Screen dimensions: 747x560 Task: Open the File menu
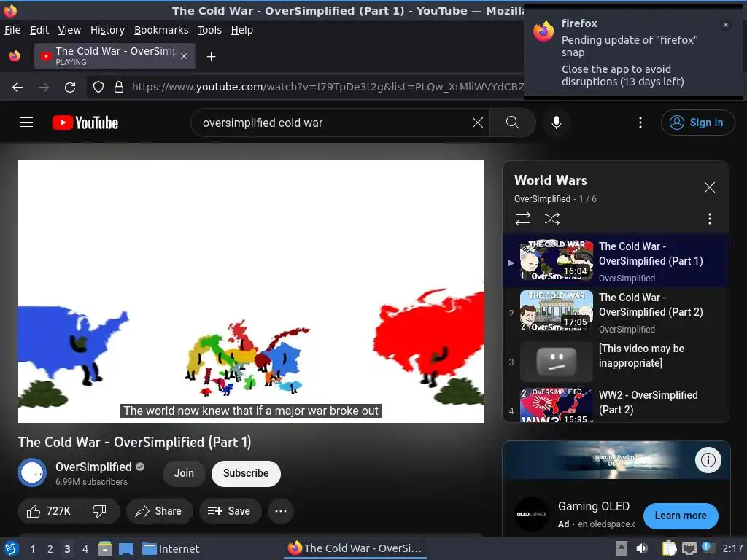pyautogui.click(x=12, y=30)
